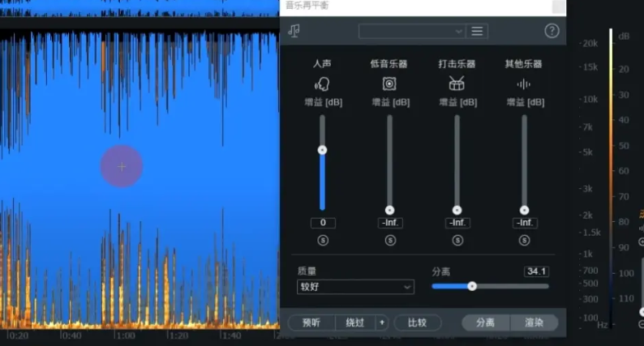Open the 质量 quality dropdown showing 较好
Screen dimensions: 644x346
(355, 287)
